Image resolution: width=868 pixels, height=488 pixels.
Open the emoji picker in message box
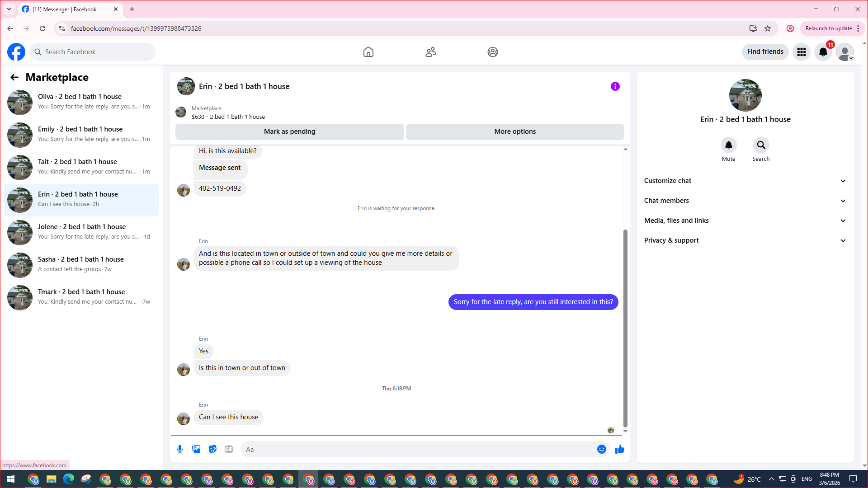(601, 449)
